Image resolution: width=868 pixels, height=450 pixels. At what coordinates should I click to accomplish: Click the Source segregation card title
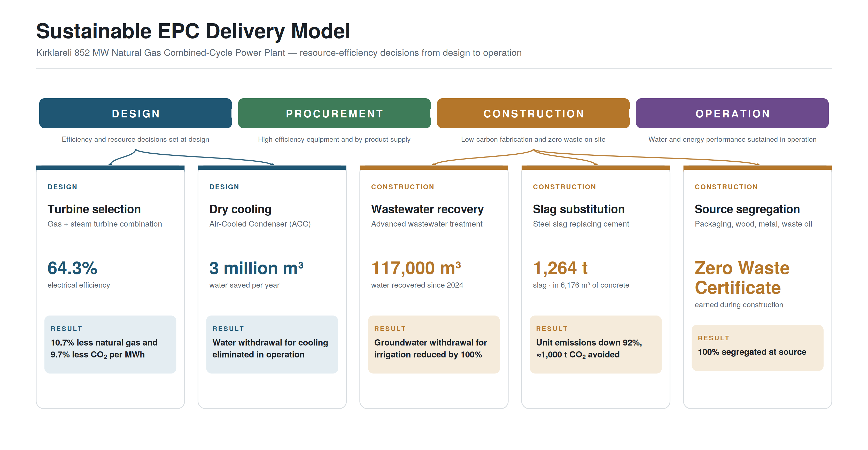click(747, 209)
